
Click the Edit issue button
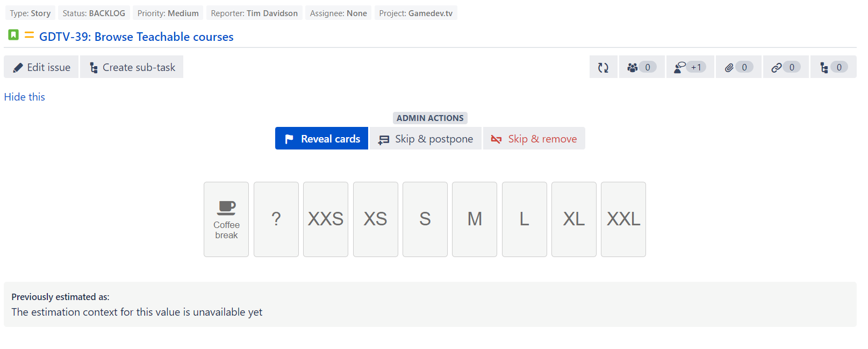point(41,67)
